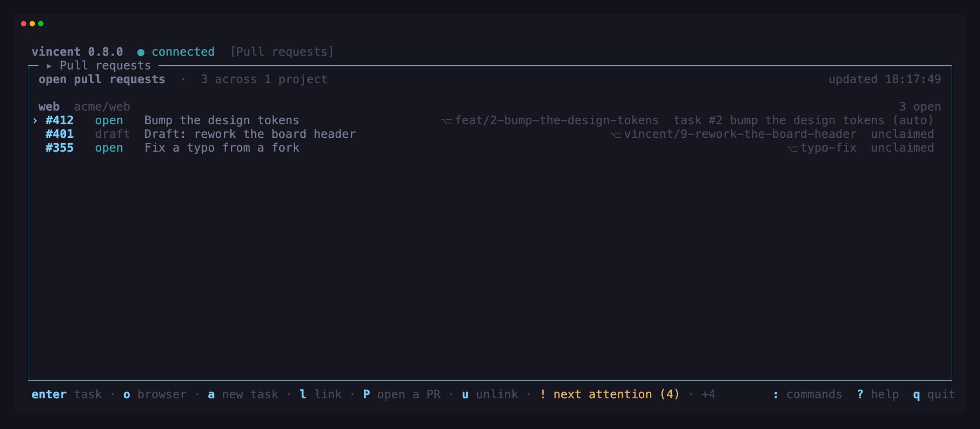980x429 pixels.
Task: Click the typo-fix branch name
Action: 829,148
